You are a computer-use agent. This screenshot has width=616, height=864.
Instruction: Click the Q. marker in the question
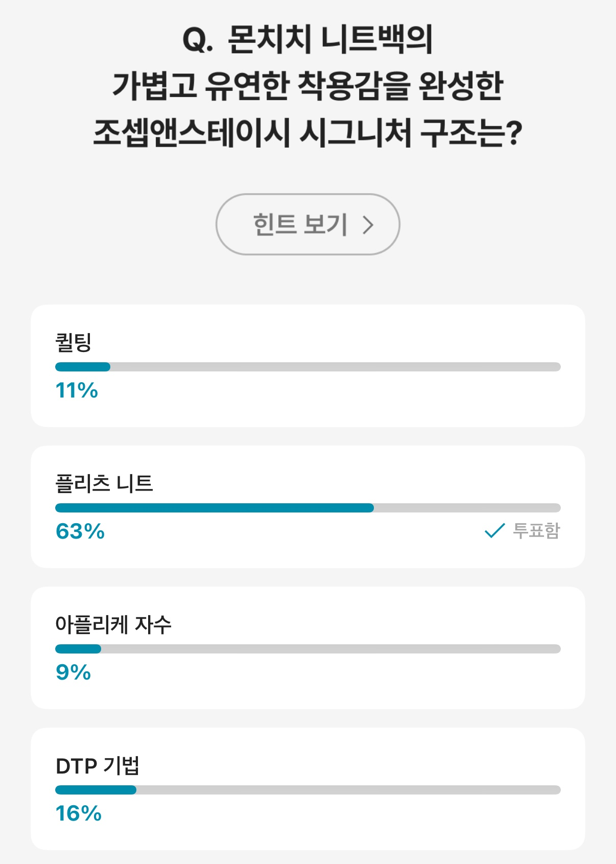pos(198,40)
